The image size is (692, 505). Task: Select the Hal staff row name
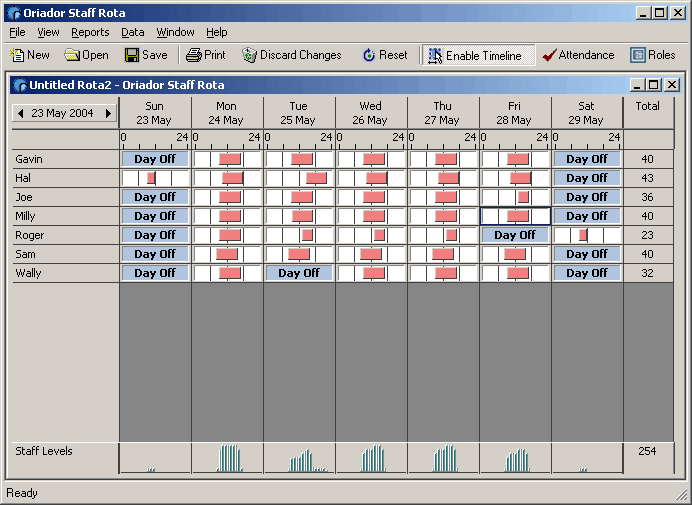(23, 178)
